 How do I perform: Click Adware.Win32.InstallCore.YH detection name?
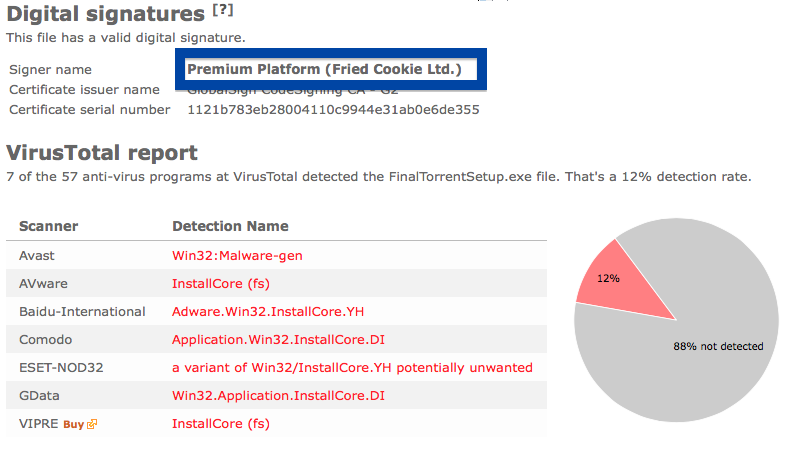(268, 312)
